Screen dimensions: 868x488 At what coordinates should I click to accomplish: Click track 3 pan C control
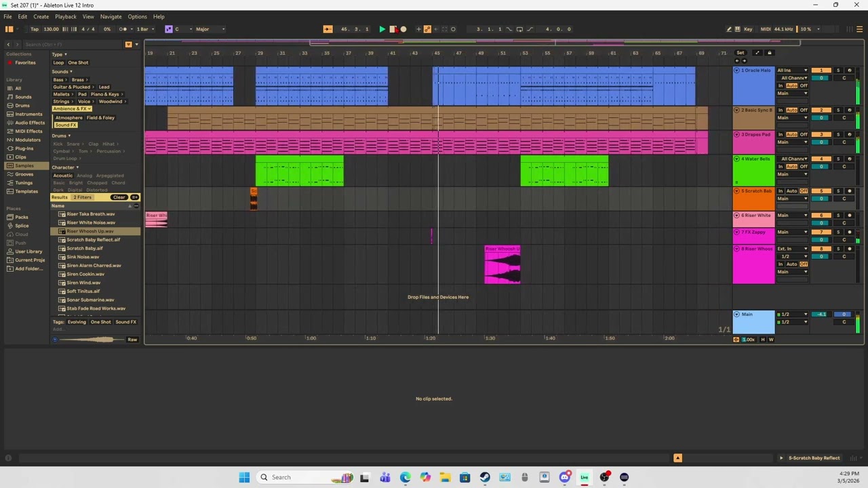(844, 142)
